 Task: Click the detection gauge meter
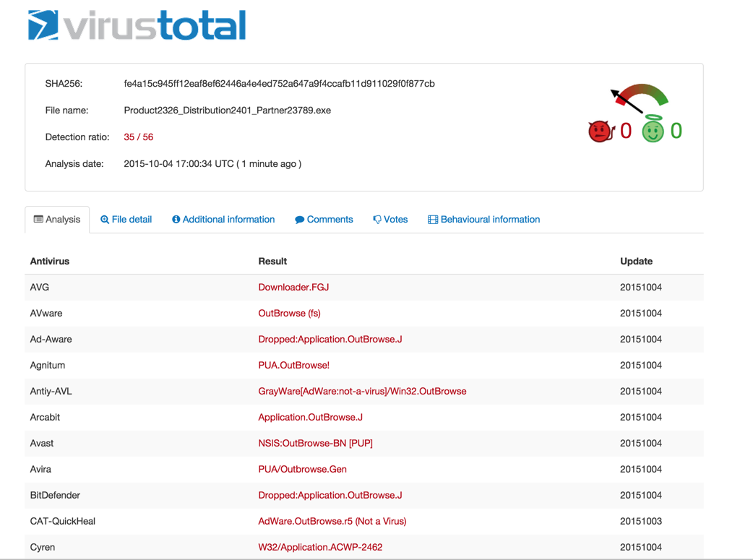click(640, 98)
